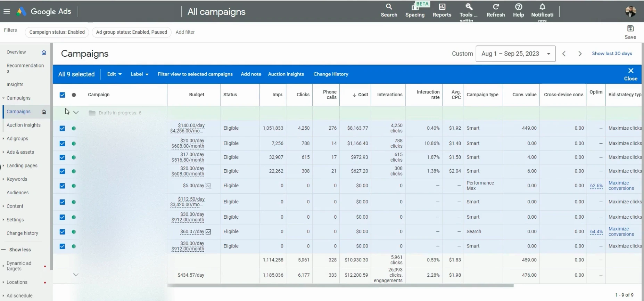The height and width of the screenshot is (301, 644).
Task: Go to next date range arrow
Action: (x=580, y=54)
